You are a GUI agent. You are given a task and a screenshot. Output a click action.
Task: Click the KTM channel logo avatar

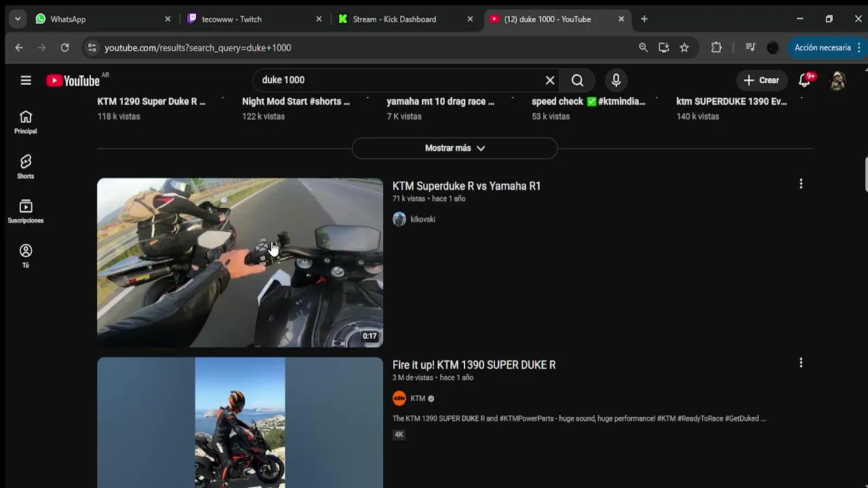pyautogui.click(x=399, y=398)
